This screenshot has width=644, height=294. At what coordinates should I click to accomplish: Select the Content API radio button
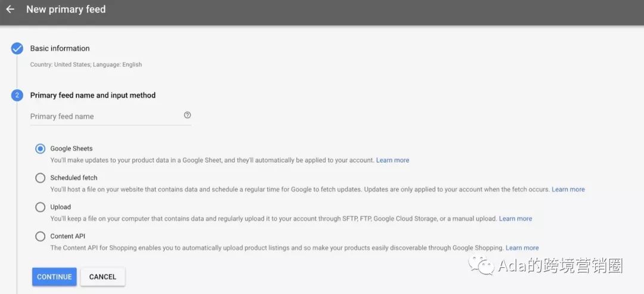tap(40, 236)
